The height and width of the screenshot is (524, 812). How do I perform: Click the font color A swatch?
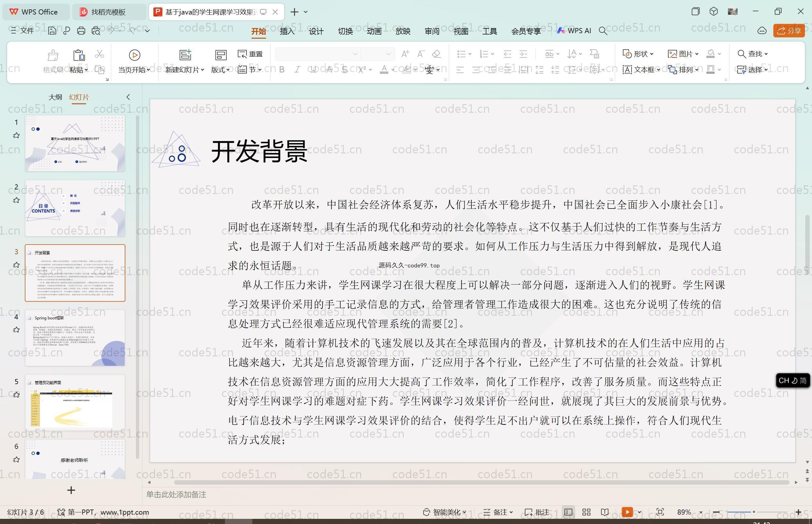(384, 70)
